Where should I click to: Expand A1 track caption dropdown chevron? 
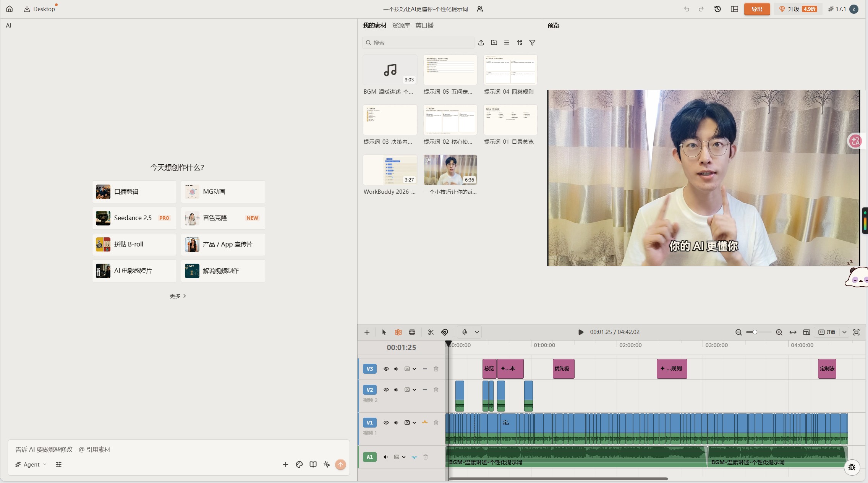coord(404,457)
